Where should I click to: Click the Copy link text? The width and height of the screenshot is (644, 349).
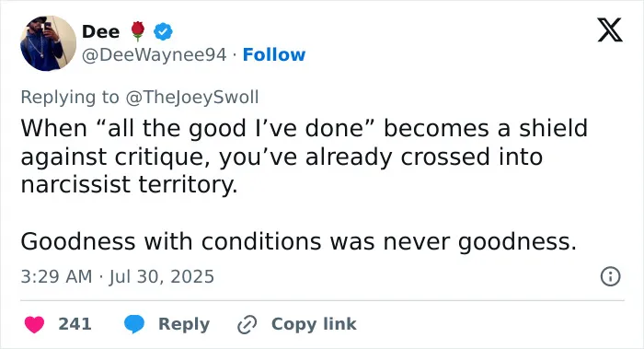(x=314, y=324)
